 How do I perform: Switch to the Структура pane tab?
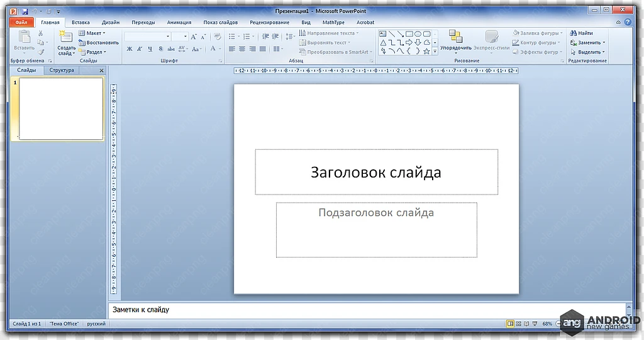click(62, 71)
